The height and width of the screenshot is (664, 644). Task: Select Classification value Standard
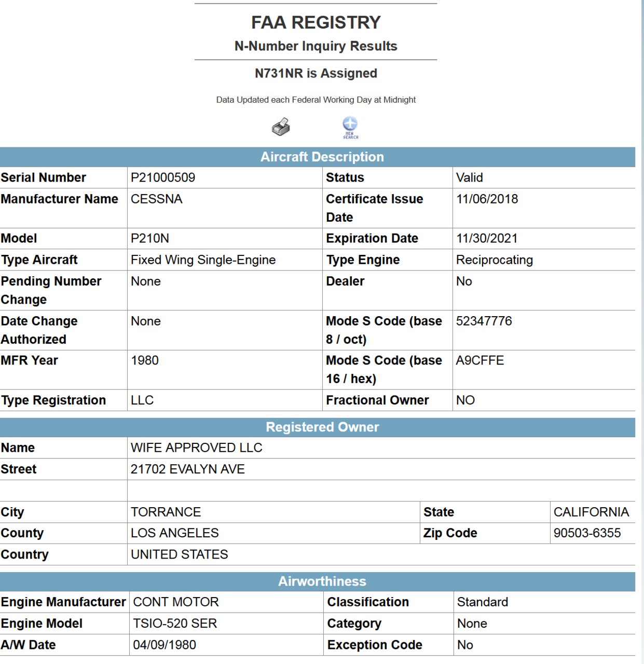[x=483, y=602]
